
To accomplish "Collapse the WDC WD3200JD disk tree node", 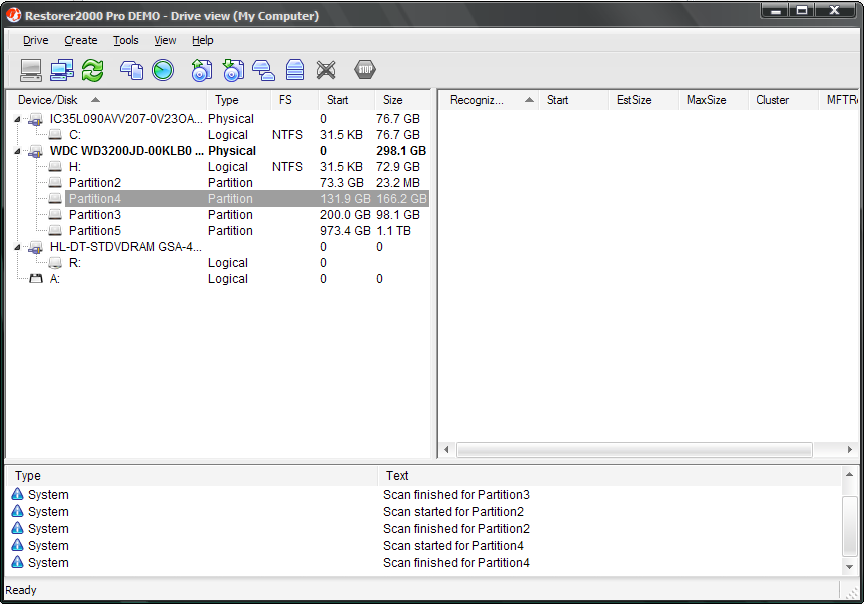I will tap(17, 151).
